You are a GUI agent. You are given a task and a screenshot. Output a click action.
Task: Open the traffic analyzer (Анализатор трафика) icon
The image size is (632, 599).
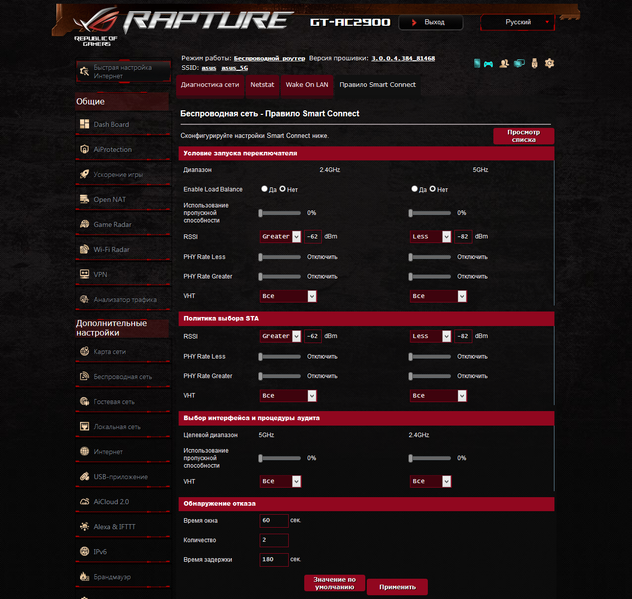pyautogui.click(x=84, y=299)
